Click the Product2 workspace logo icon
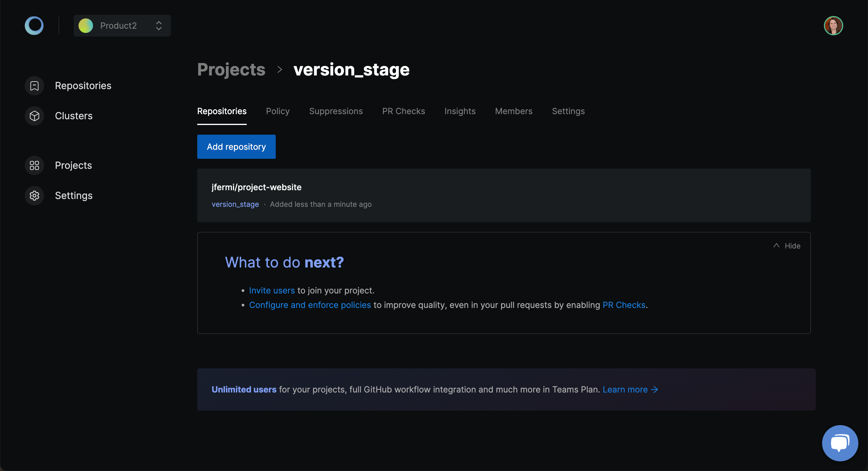The image size is (868, 471). tap(86, 26)
